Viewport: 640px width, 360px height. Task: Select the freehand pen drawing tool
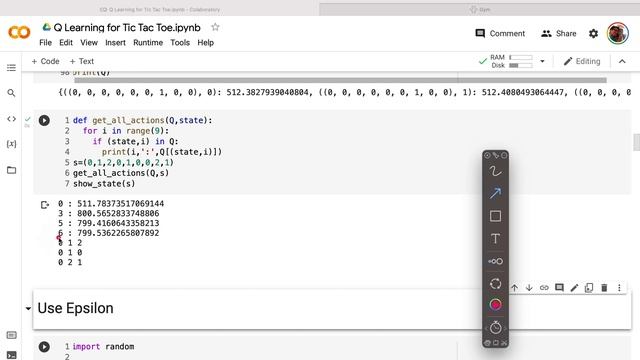[495, 171]
